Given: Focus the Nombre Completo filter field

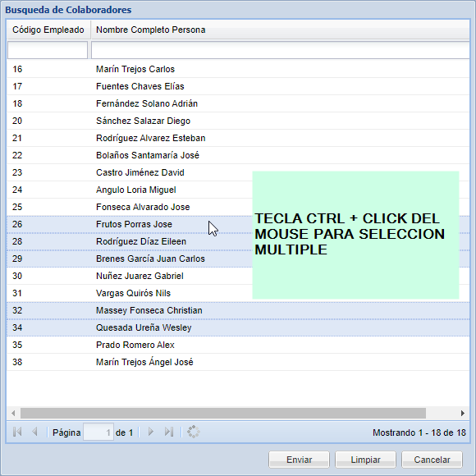Looking at the screenshot, I should click(x=280, y=50).
